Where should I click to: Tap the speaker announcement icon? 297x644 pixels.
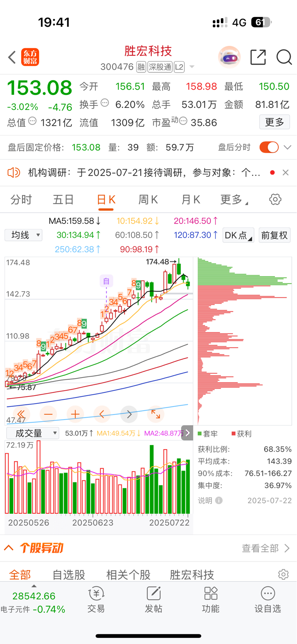14,173
